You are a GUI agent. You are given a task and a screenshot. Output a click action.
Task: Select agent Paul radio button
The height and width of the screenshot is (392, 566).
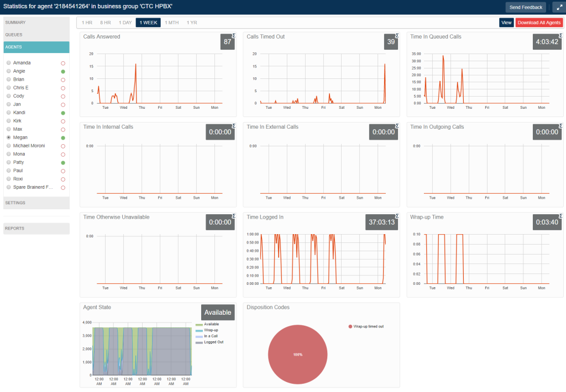[9, 171]
